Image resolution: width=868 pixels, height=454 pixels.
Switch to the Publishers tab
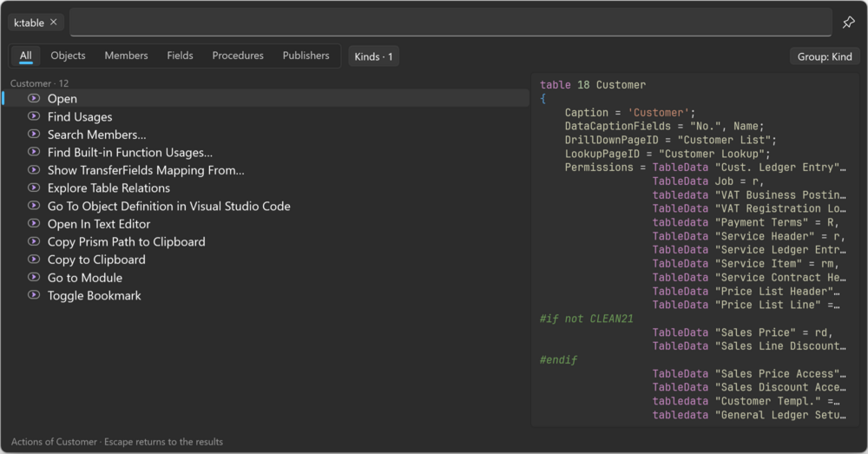(x=306, y=56)
